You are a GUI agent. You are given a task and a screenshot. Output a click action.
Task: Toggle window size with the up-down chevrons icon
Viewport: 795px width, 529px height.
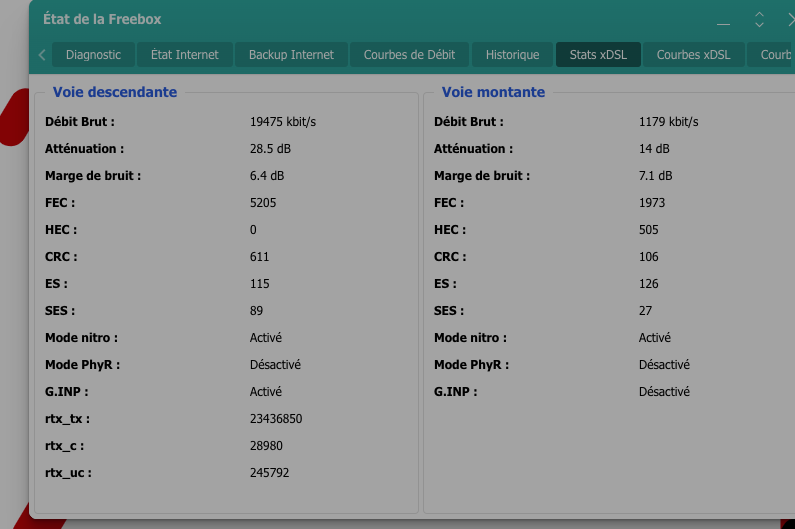click(x=759, y=20)
